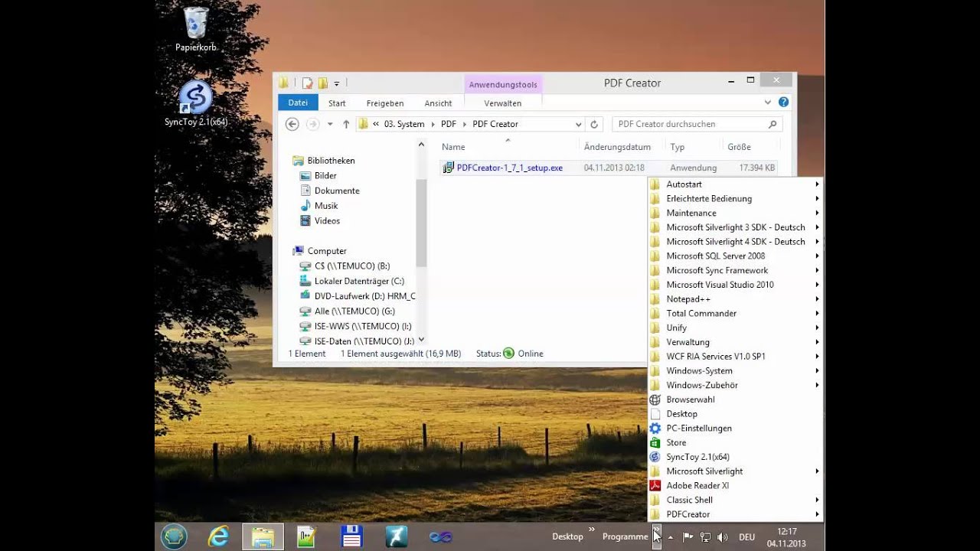The image size is (980, 551).
Task: Open the blue floppy-disk app on taskbar
Action: [x=351, y=536]
